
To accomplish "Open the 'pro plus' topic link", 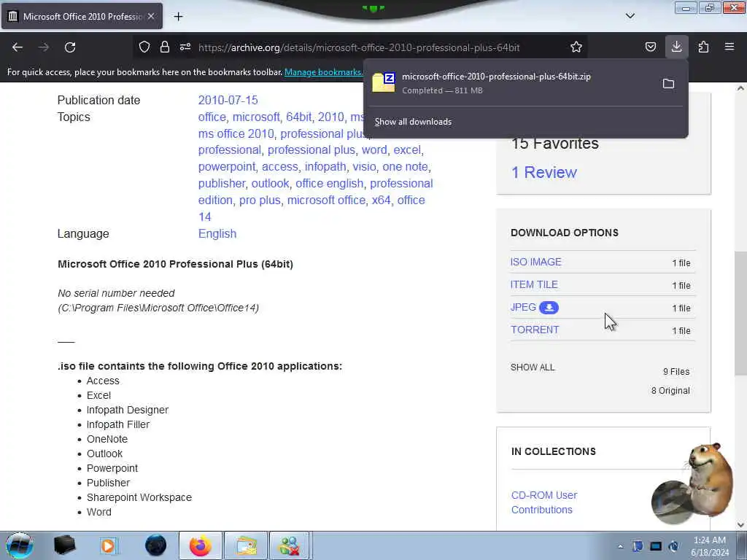I will [260, 200].
